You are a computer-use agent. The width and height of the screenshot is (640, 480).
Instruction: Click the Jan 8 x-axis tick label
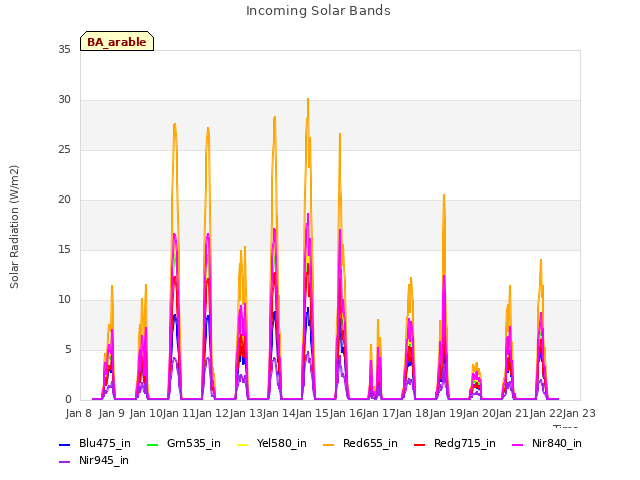79,413
